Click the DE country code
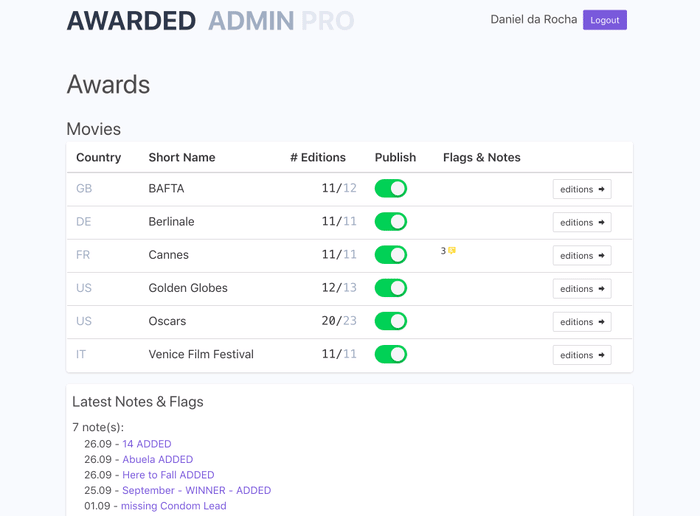This screenshot has width=700, height=516. coord(83,221)
